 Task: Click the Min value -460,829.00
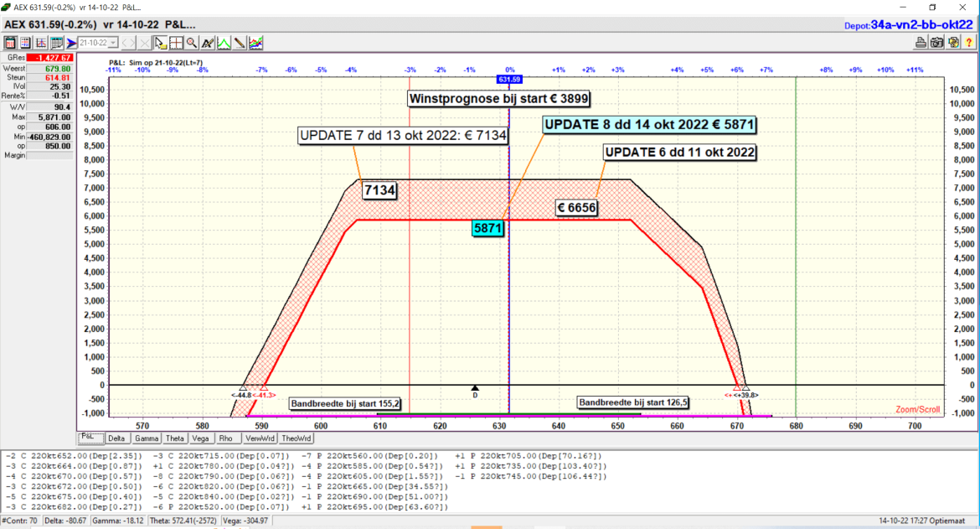pyautogui.click(x=50, y=137)
